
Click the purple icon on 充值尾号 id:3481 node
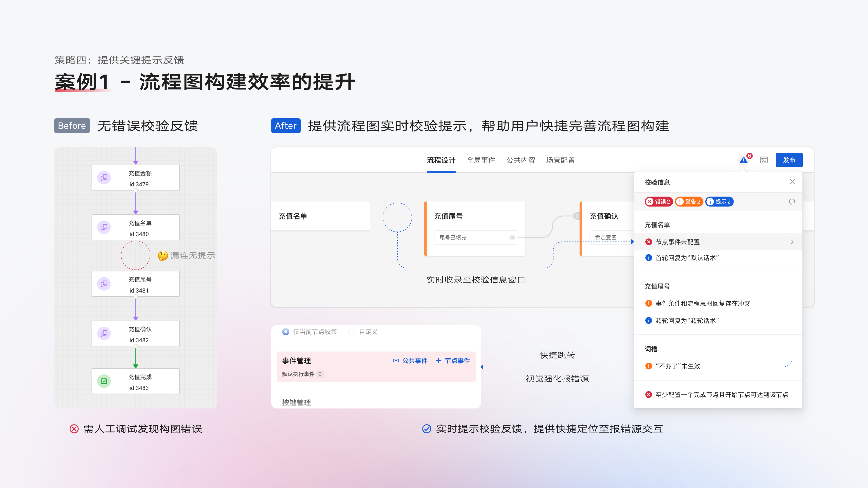pos(104,284)
